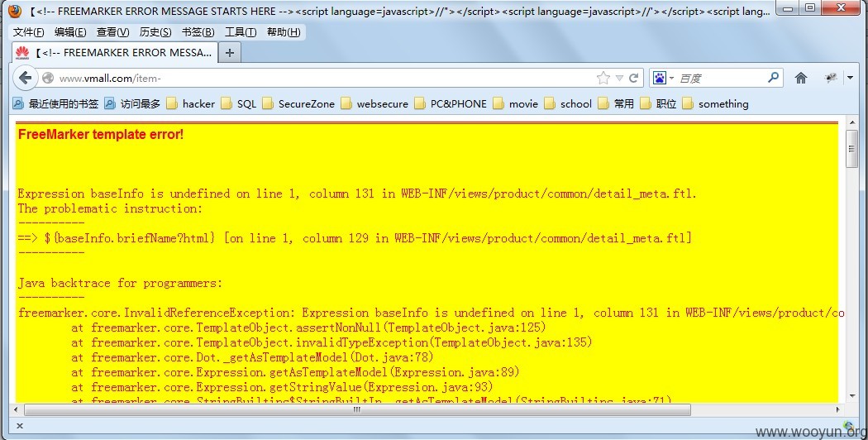Click the 'Expression.java:93' stack trace line

[282, 387]
